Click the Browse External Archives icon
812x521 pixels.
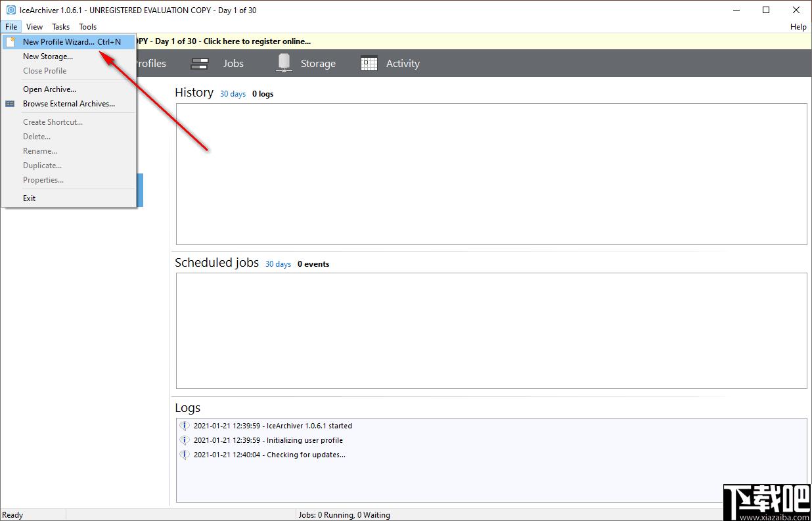point(10,104)
